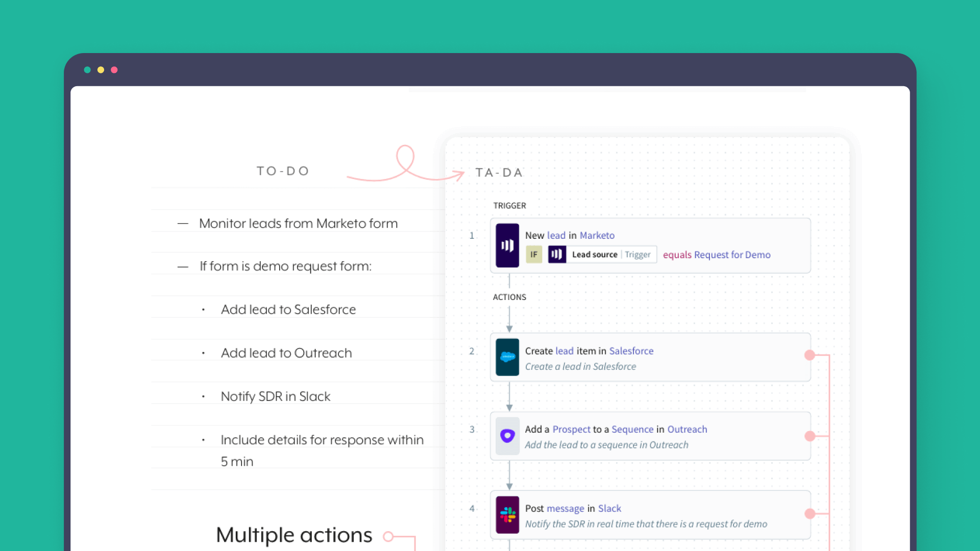Switch to the TO-DO tab
The height and width of the screenshot is (551, 980).
click(283, 171)
